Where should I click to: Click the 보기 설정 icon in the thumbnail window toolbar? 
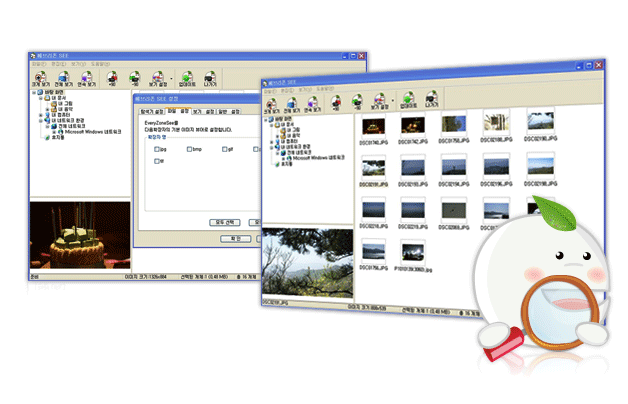(x=380, y=101)
